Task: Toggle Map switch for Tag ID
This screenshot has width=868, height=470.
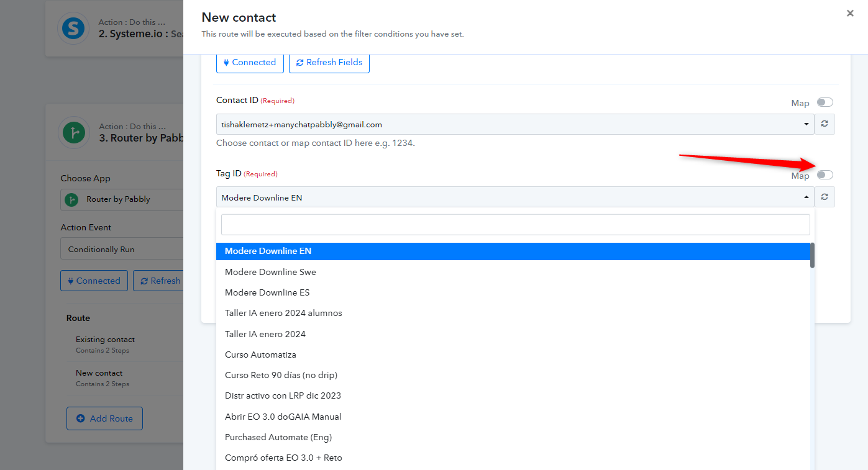Action: coord(825,175)
